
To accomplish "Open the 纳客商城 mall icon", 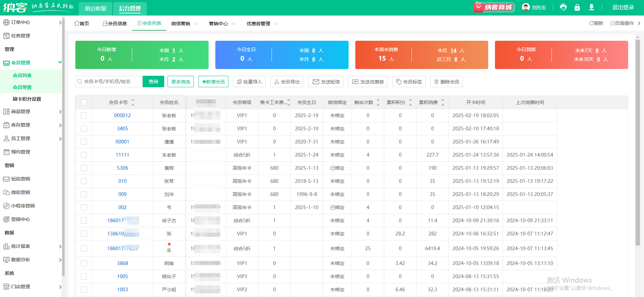I will pyautogui.click(x=494, y=7).
